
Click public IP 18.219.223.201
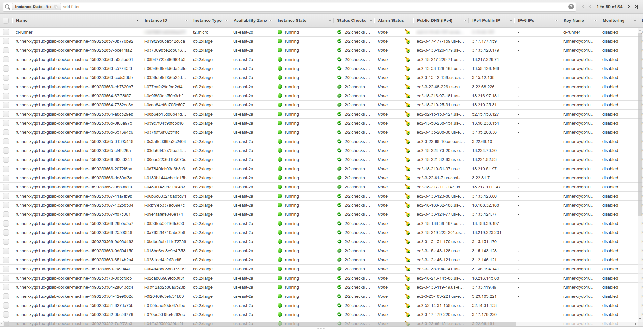pyautogui.click(x=486, y=233)
